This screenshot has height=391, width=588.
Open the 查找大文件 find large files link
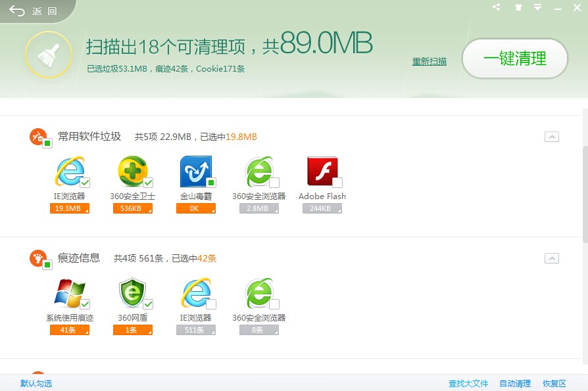468,384
